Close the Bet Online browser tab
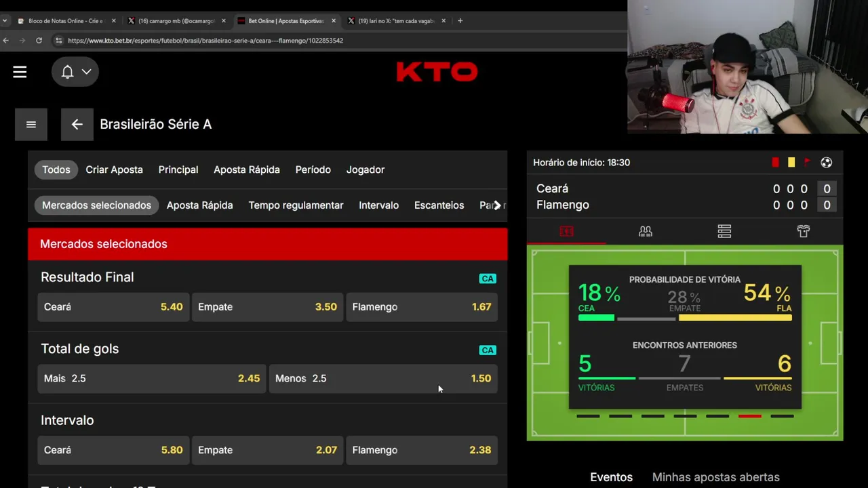868x488 pixels. (334, 21)
